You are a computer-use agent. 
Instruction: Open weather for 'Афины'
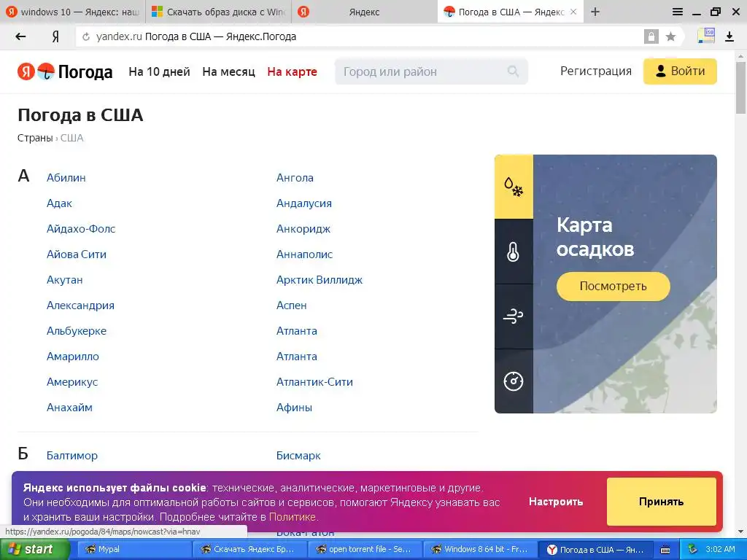click(295, 408)
